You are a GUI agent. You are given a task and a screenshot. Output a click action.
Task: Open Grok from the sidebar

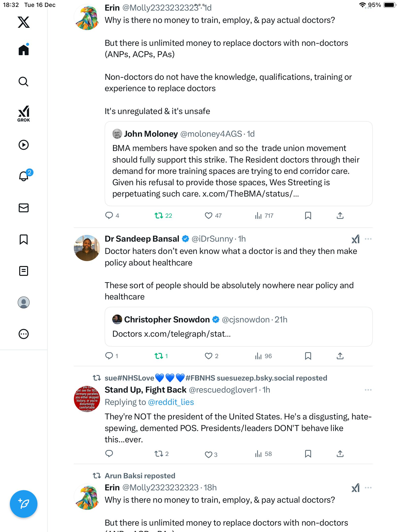[24, 114]
